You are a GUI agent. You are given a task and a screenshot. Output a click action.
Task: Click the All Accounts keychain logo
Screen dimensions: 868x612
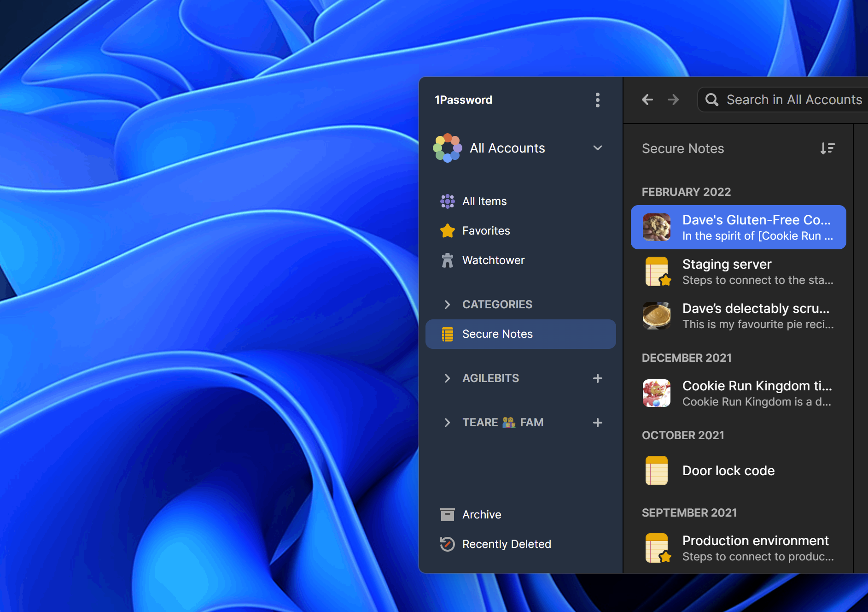coord(447,148)
